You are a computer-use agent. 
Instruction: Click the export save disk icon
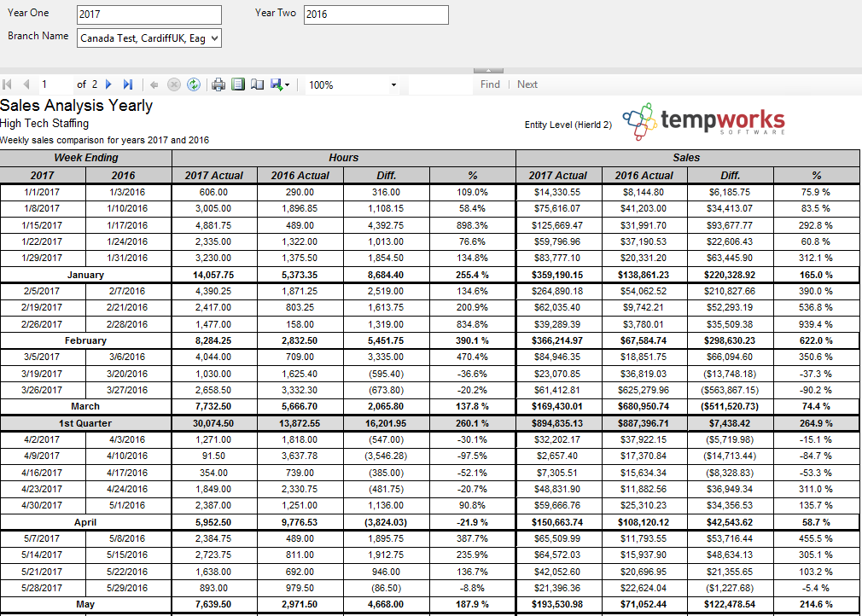tap(277, 84)
